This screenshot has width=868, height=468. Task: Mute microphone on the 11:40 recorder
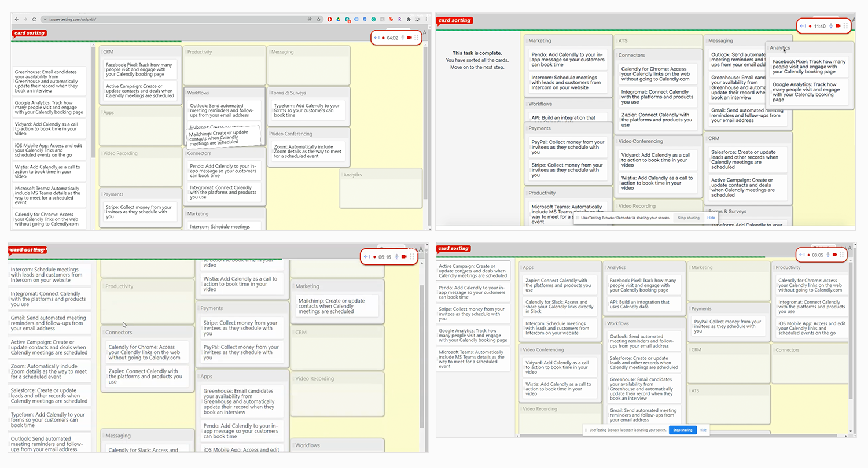831,26
